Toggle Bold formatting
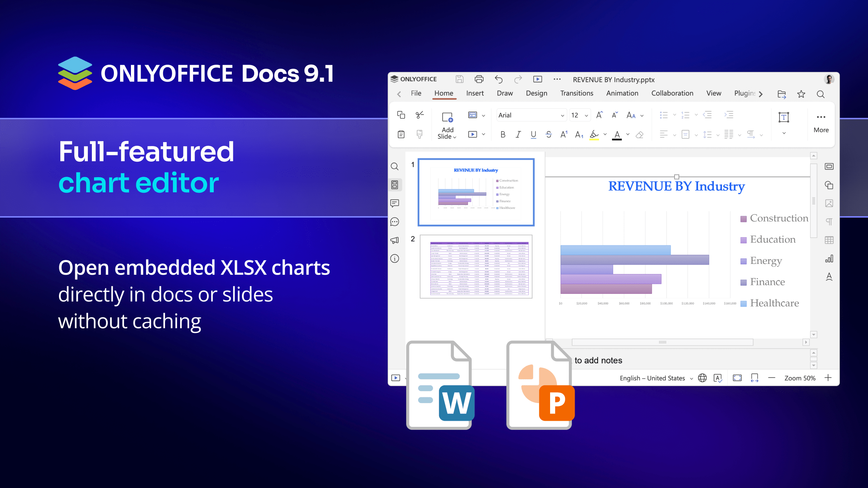The height and width of the screenshot is (488, 868). click(503, 135)
